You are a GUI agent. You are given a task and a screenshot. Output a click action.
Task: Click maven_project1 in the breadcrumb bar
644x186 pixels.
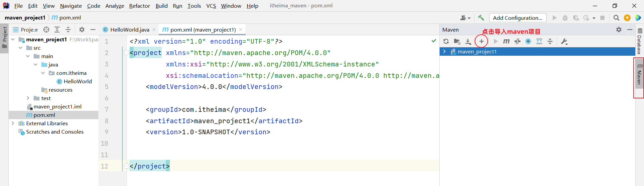tap(25, 17)
